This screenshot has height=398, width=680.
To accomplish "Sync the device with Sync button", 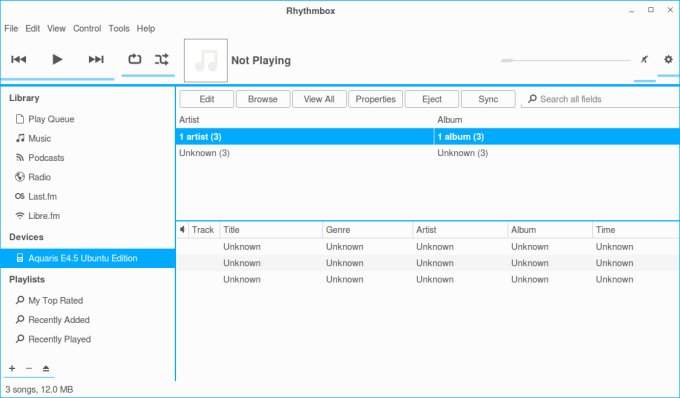I will pos(488,99).
